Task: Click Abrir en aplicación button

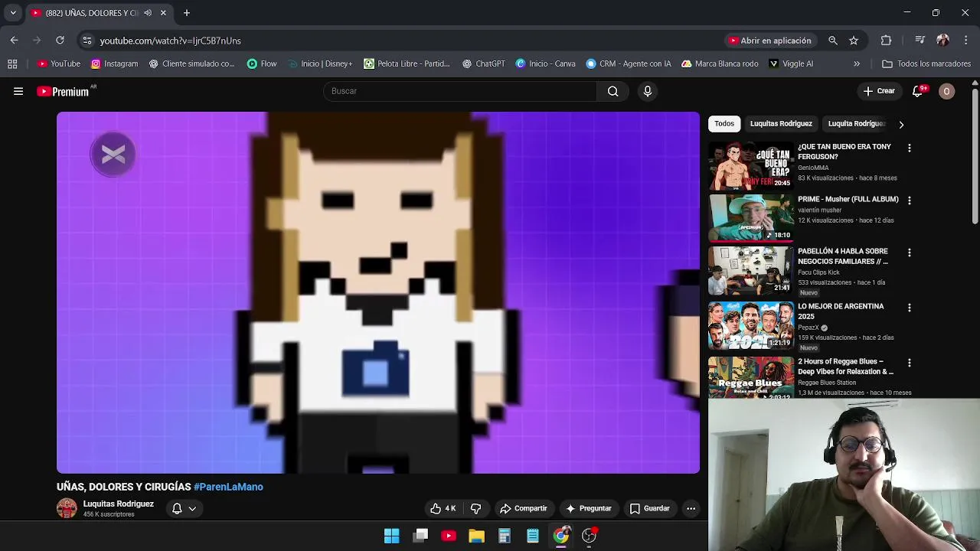Action: 770,41
